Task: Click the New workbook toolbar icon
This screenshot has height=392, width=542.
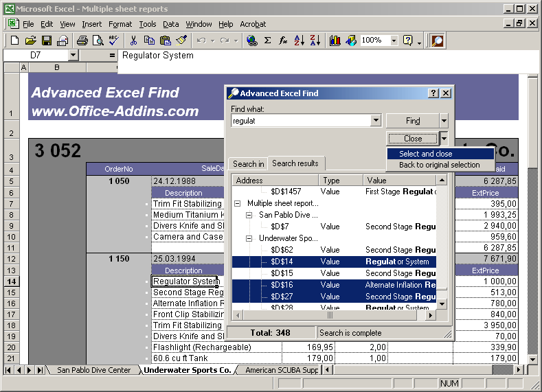Action: tap(14, 41)
